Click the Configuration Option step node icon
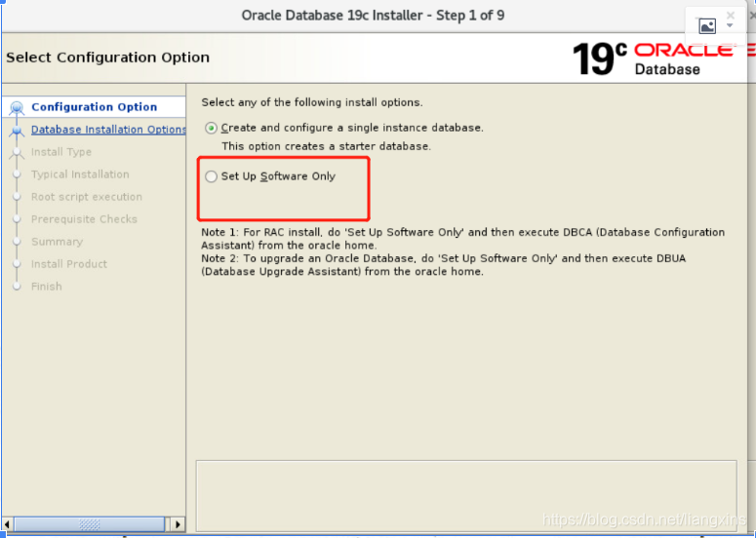Screen dimensions: 756x538 coord(17,107)
